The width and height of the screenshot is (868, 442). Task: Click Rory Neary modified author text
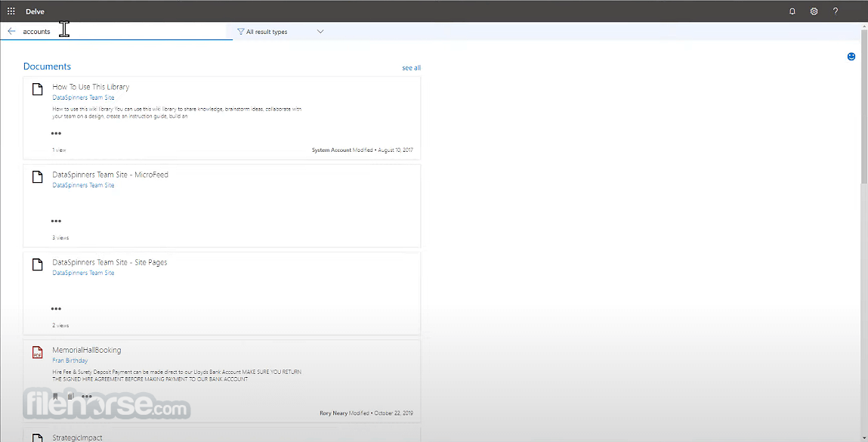(x=334, y=413)
